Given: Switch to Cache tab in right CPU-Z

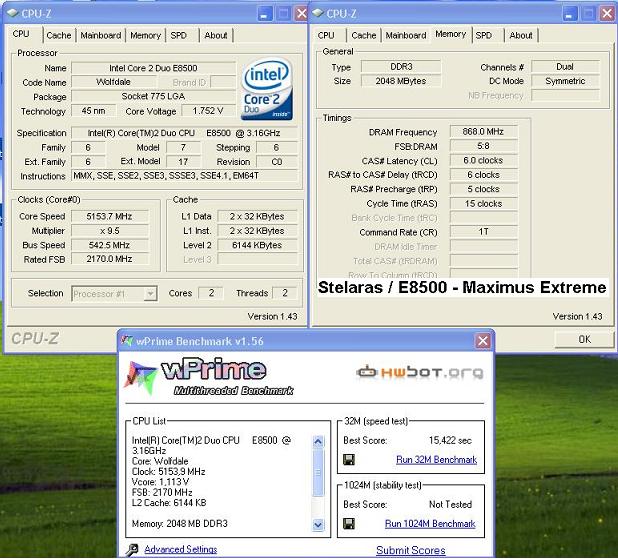Looking at the screenshot, I should point(363,35).
